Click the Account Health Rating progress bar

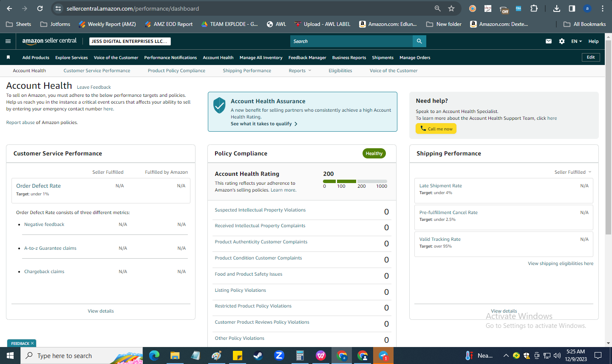coord(355,181)
